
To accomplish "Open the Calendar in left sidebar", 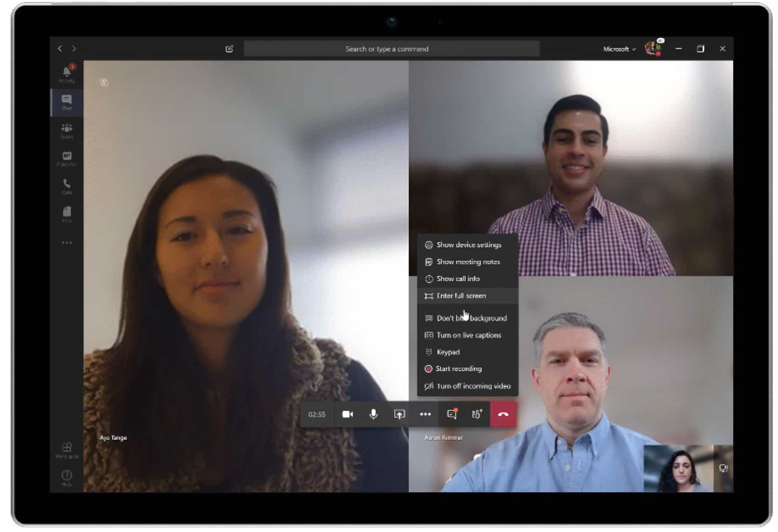I will (x=67, y=158).
